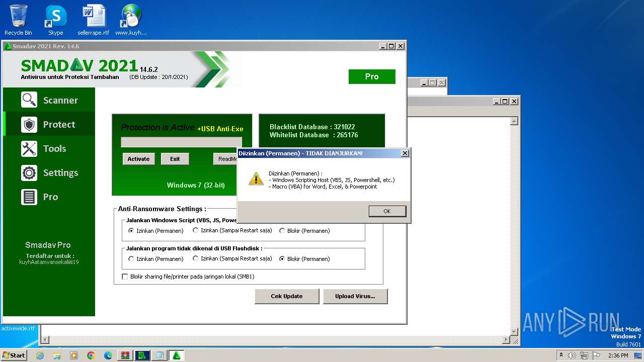Switch to WinRAR taskbar item

click(125, 355)
